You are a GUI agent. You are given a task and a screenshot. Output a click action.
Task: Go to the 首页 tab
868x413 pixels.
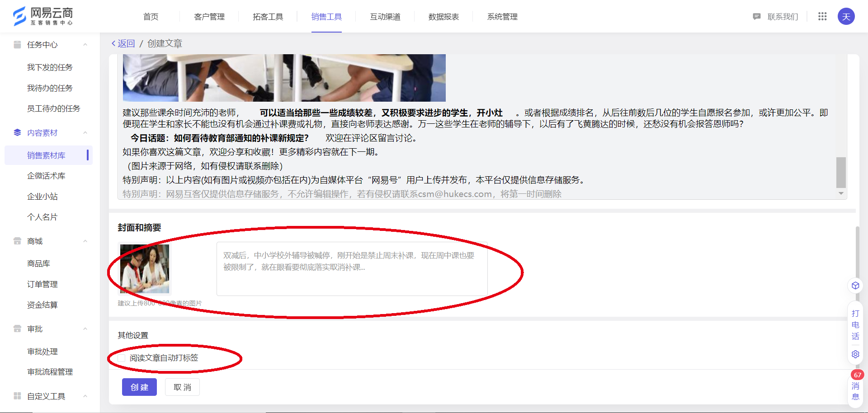[151, 17]
